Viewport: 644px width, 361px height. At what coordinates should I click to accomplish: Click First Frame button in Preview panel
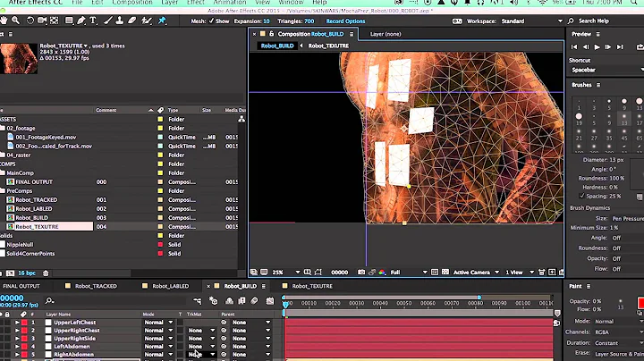[x=574, y=47]
